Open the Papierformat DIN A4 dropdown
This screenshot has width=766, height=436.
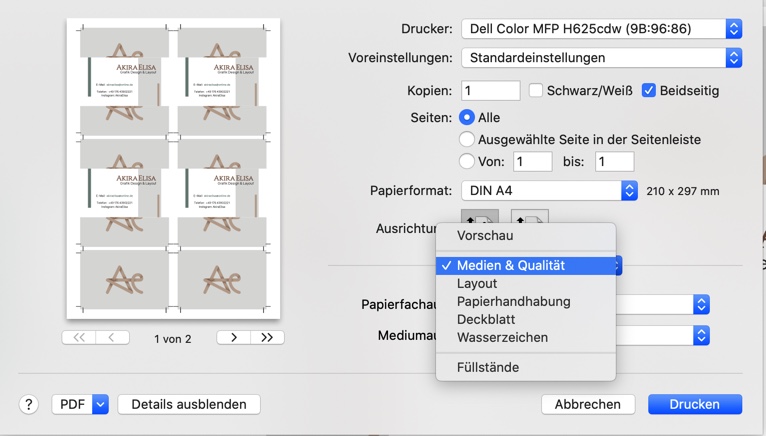(x=549, y=190)
